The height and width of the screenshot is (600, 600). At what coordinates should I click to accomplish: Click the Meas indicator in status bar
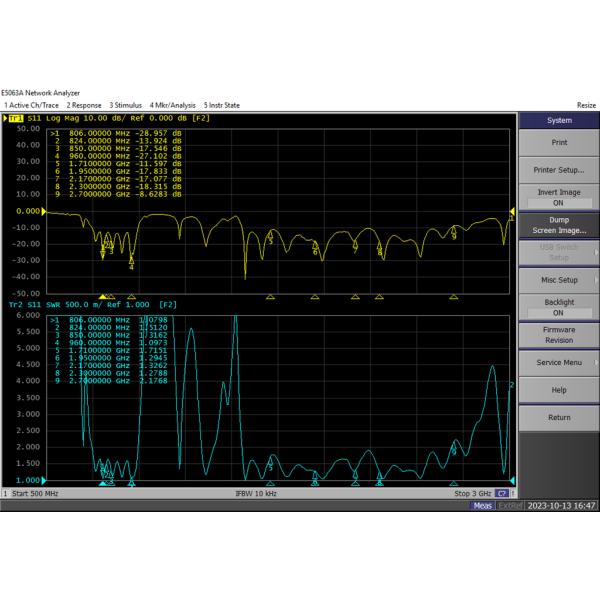pyautogui.click(x=483, y=506)
